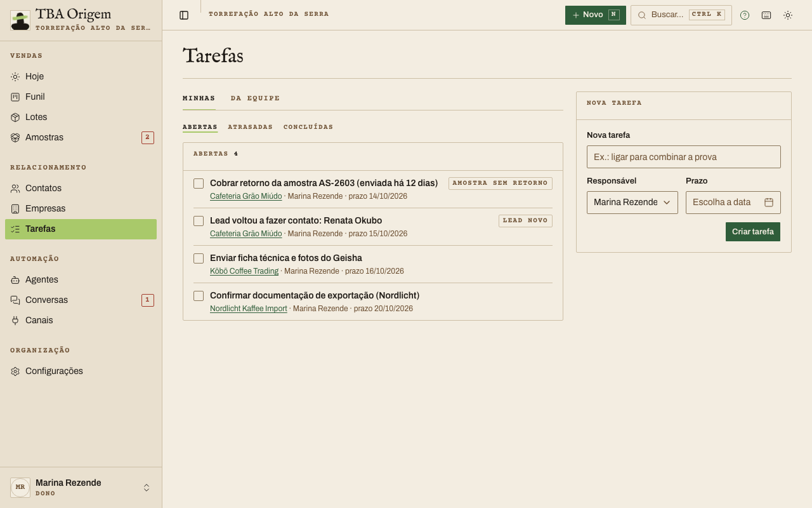The height and width of the screenshot is (508, 812).
Task: Show the Concluídas tasks filter
Action: pos(308,127)
